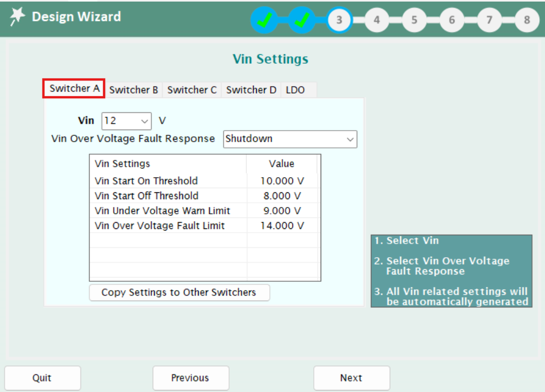Jump to wizard step 4
The width and height of the screenshot is (545, 392).
[377, 20]
